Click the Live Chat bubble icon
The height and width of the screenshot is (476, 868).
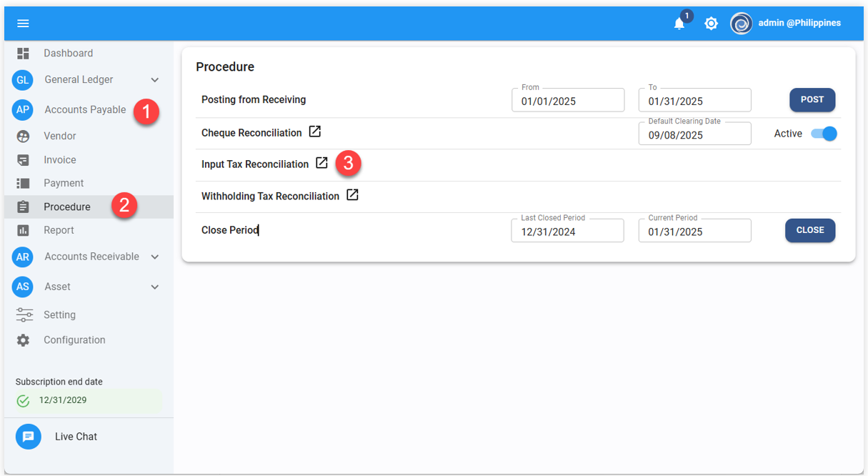29,437
